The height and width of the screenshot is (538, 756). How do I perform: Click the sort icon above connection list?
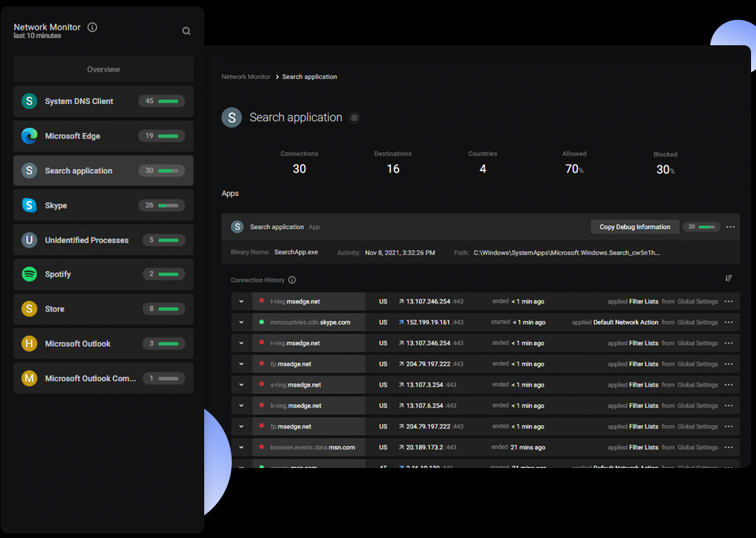point(728,279)
